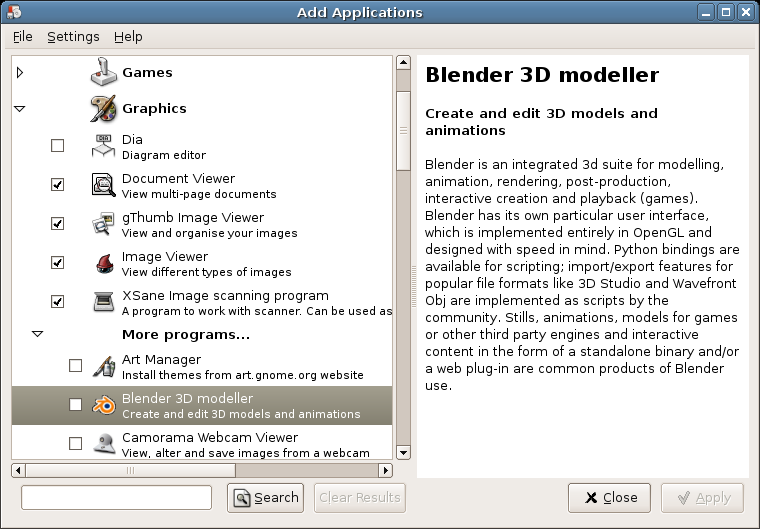Click the horizontal scrollbar left arrow
The height and width of the screenshot is (529, 760).
point(18,470)
